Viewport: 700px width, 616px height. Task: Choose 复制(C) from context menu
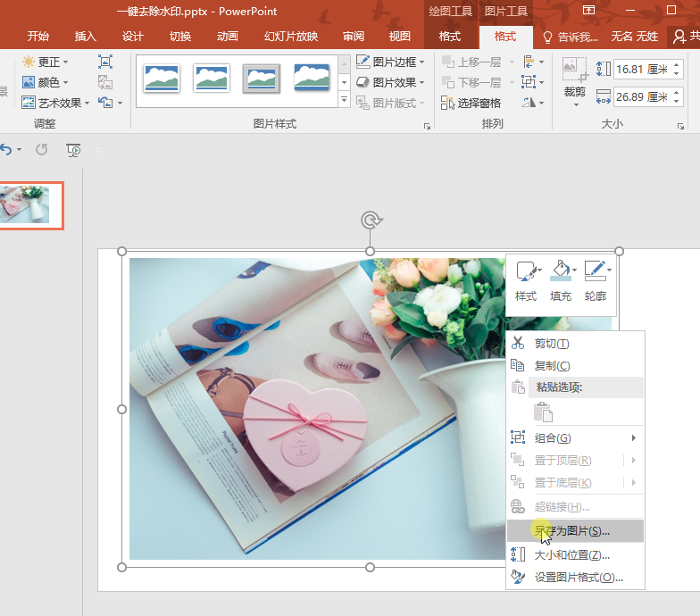click(576, 366)
